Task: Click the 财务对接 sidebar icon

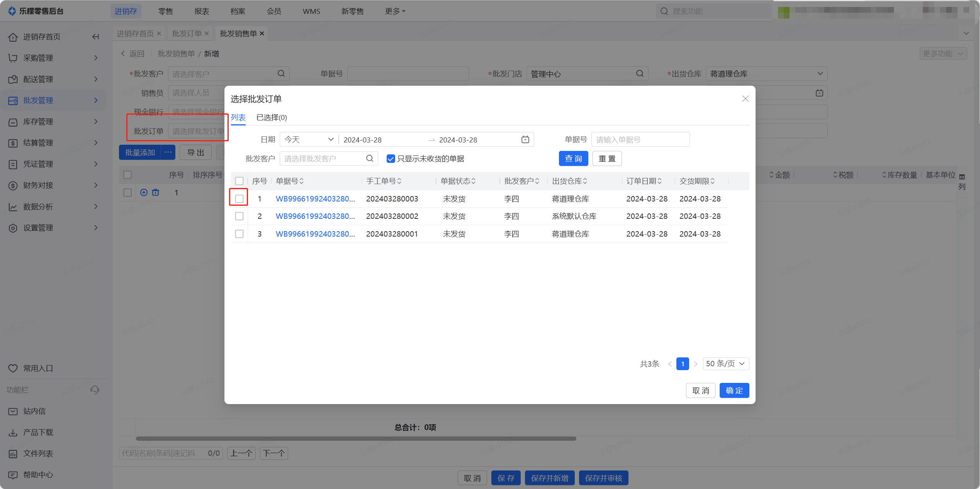Action: point(13,185)
